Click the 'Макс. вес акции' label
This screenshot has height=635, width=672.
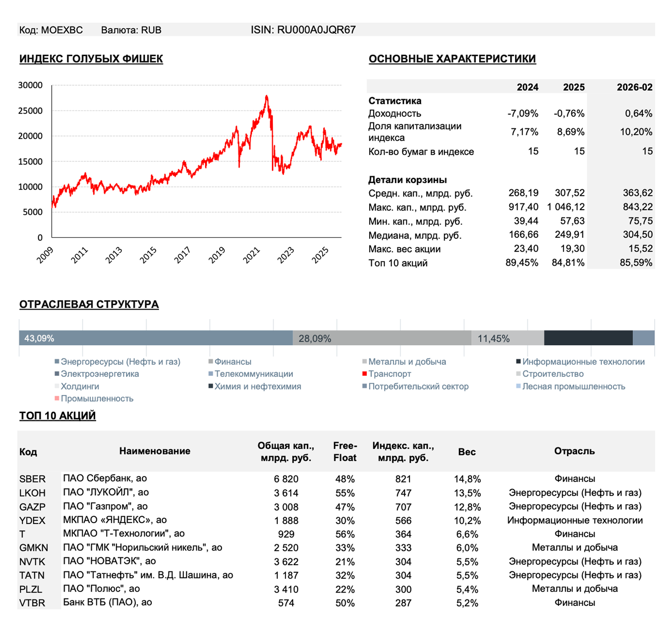tap(405, 249)
